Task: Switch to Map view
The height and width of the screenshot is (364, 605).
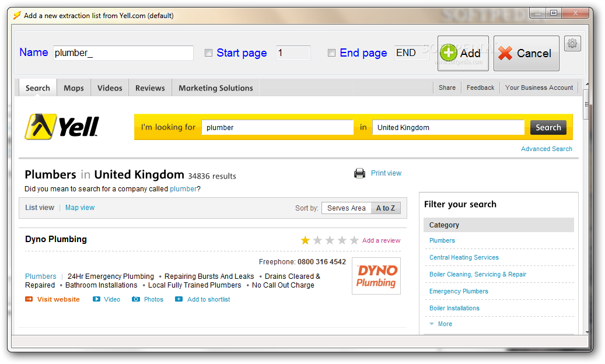Action: tap(80, 208)
